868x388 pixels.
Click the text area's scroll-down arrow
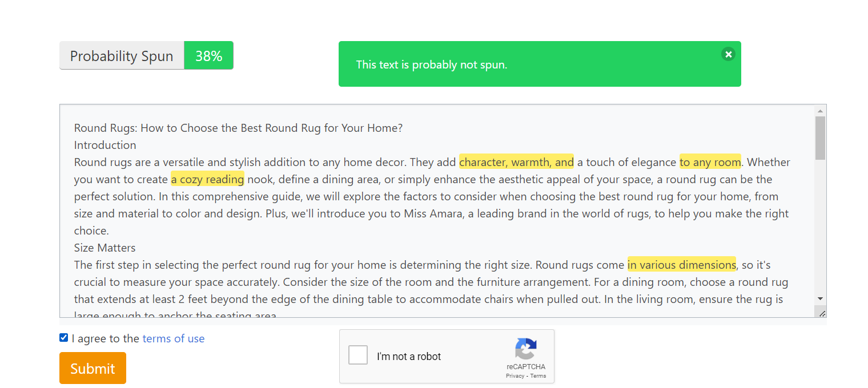(821, 298)
